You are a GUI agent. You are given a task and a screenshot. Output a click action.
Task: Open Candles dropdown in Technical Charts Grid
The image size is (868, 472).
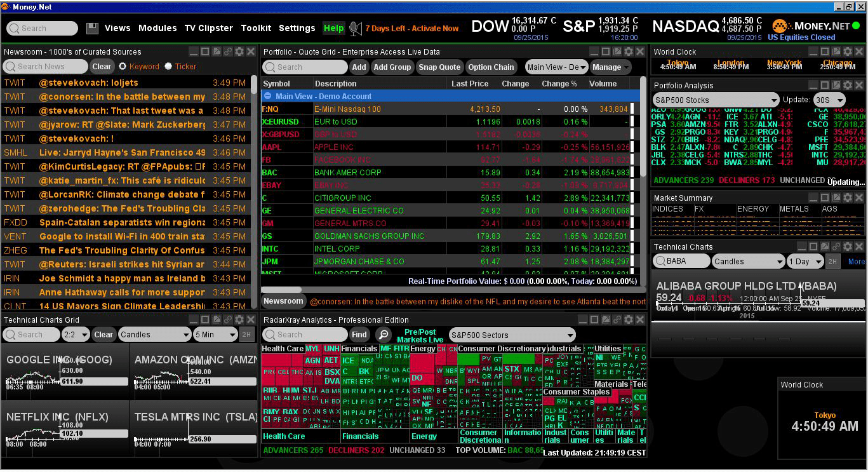coord(154,334)
